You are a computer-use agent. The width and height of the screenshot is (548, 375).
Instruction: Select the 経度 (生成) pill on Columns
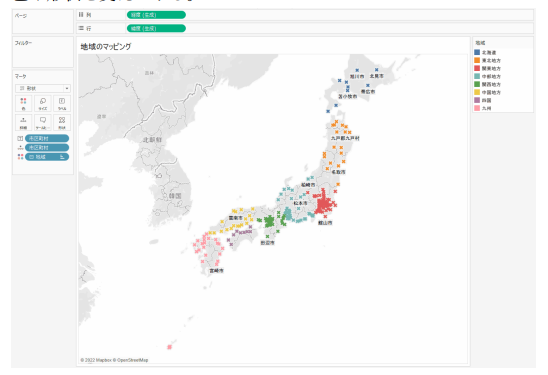click(156, 15)
